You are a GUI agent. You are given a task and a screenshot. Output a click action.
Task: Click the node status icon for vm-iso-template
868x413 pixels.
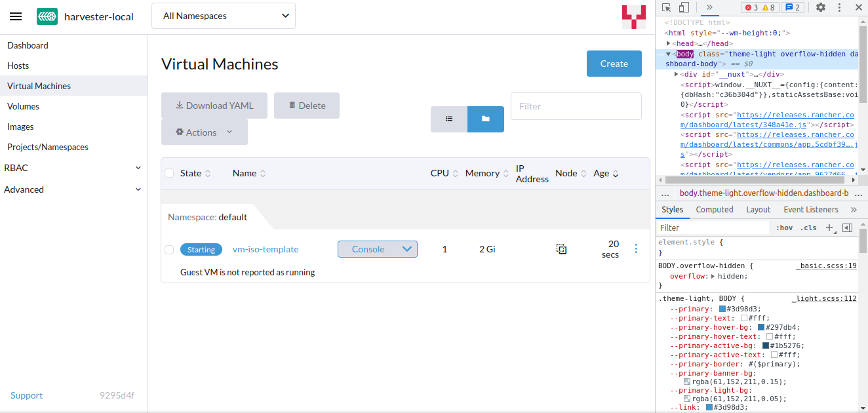tap(561, 249)
